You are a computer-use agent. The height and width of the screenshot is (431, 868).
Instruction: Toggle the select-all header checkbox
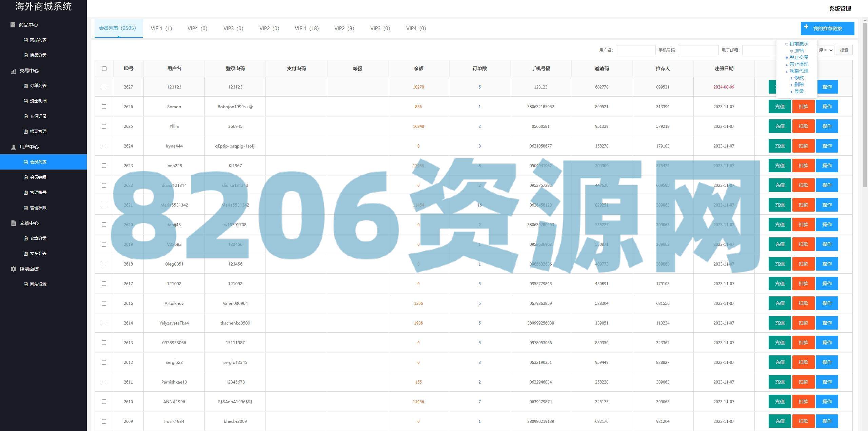104,69
